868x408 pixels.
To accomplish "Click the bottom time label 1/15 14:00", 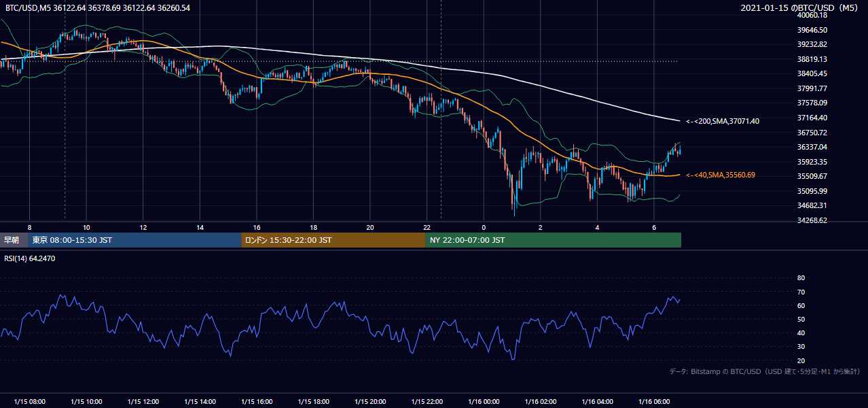I will [x=200, y=402].
